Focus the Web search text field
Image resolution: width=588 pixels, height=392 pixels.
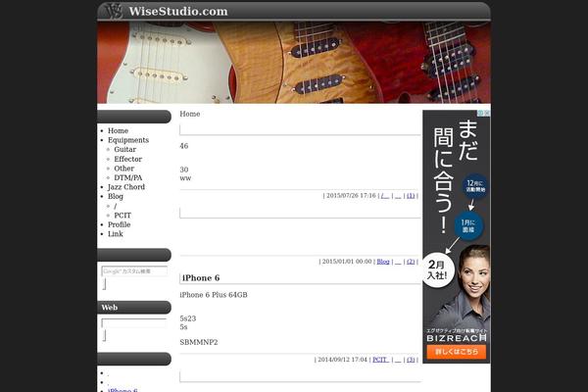click(x=134, y=323)
